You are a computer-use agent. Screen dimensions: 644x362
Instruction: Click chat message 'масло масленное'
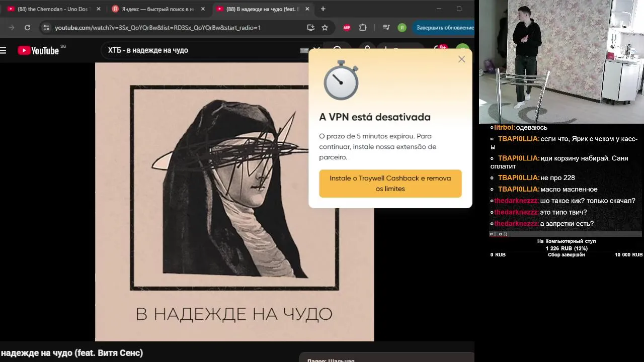(569, 190)
